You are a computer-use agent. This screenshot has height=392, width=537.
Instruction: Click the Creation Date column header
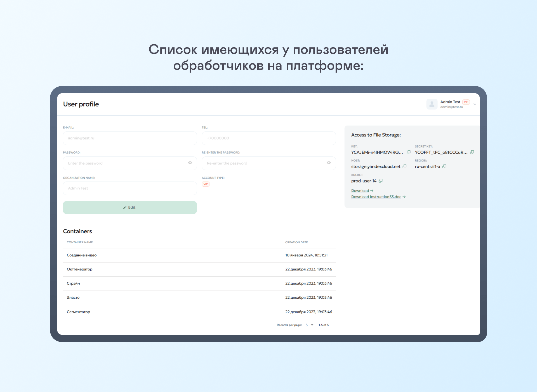click(x=296, y=242)
